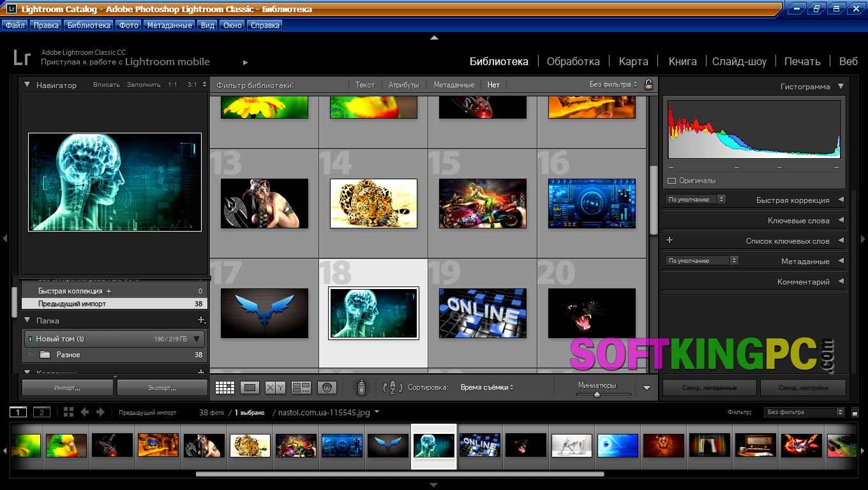
Task: Select Предыдущий импорт catalog entry
Action: point(115,304)
